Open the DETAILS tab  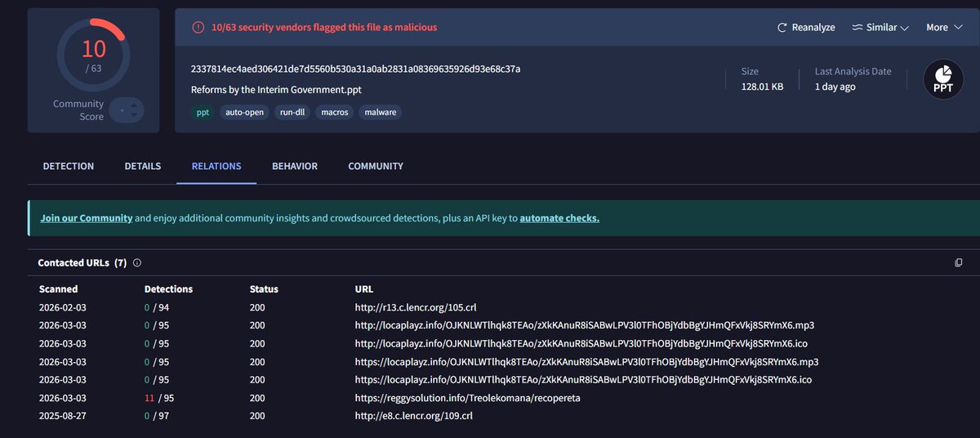tap(143, 166)
